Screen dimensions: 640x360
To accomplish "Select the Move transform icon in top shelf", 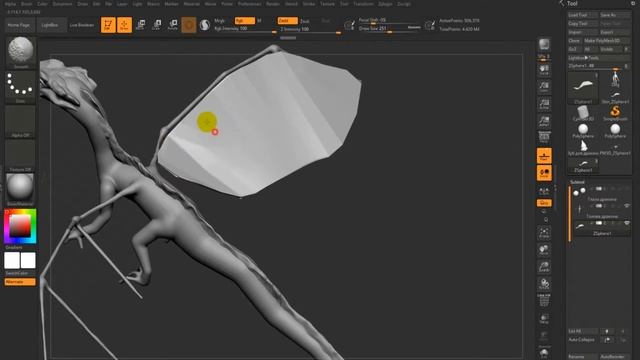I will [x=140, y=25].
